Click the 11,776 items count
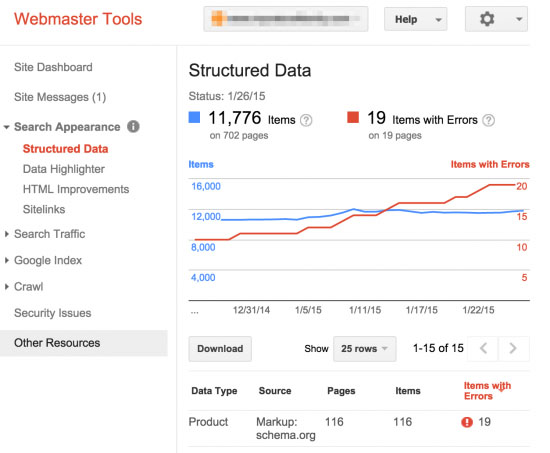This screenshot has height=453, width=550. 235,118
